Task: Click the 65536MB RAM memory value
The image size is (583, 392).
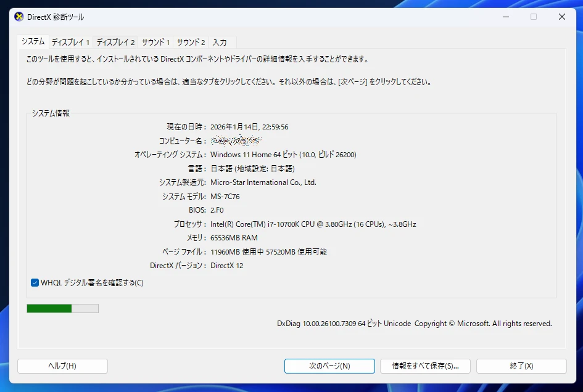Action: tap(234, 238)
